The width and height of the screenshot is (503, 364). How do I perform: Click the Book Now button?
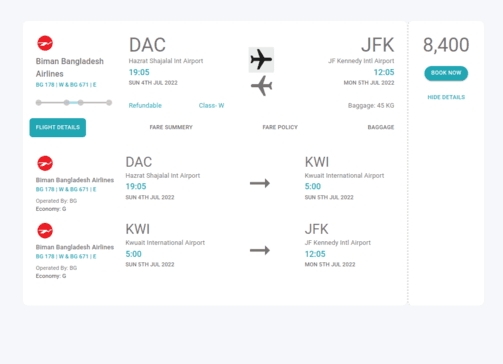tap(446, 73)
